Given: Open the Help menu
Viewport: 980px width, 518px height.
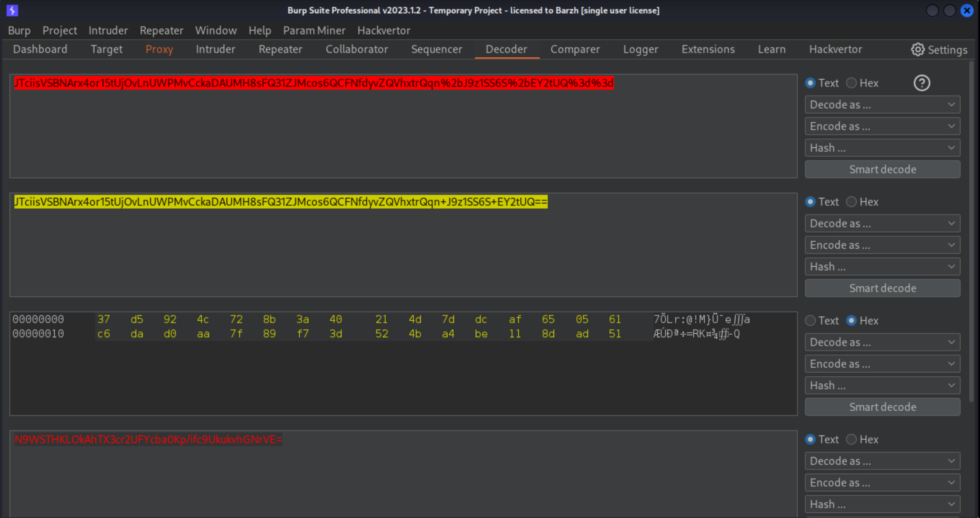Looking at the screenshot, I should click(260, 30).
